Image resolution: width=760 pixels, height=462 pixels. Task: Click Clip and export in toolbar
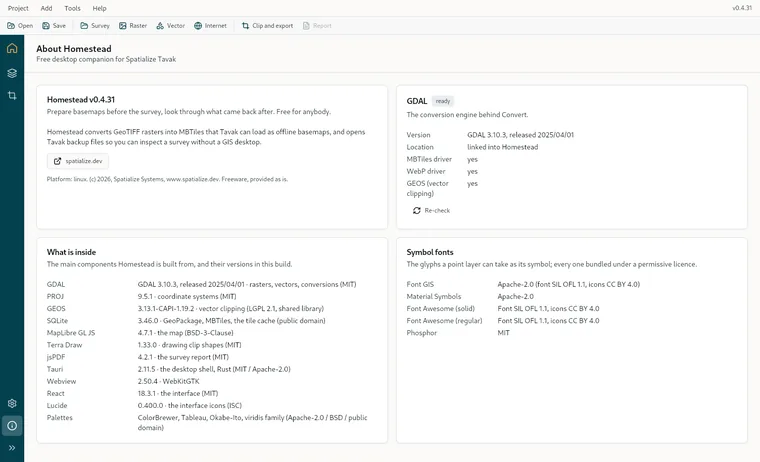coord(268,26)
